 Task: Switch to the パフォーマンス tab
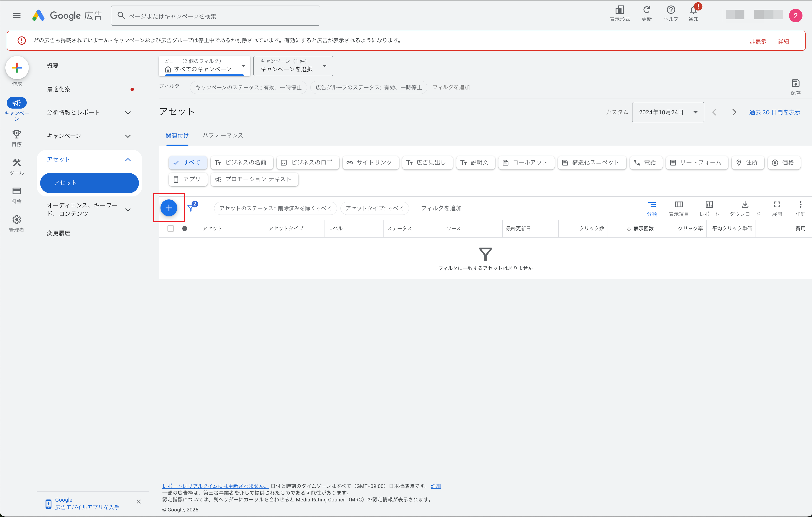click(223, 136)
